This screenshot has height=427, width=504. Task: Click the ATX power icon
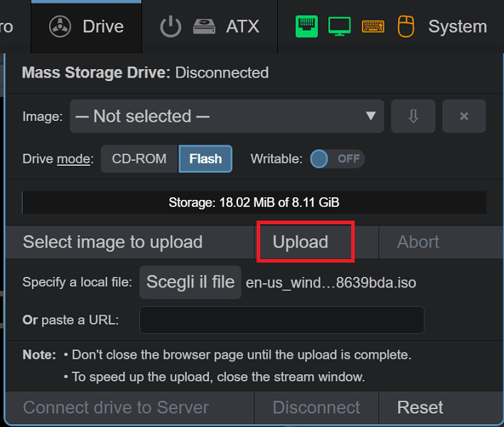pyautogui.click(x=171, y=26)
